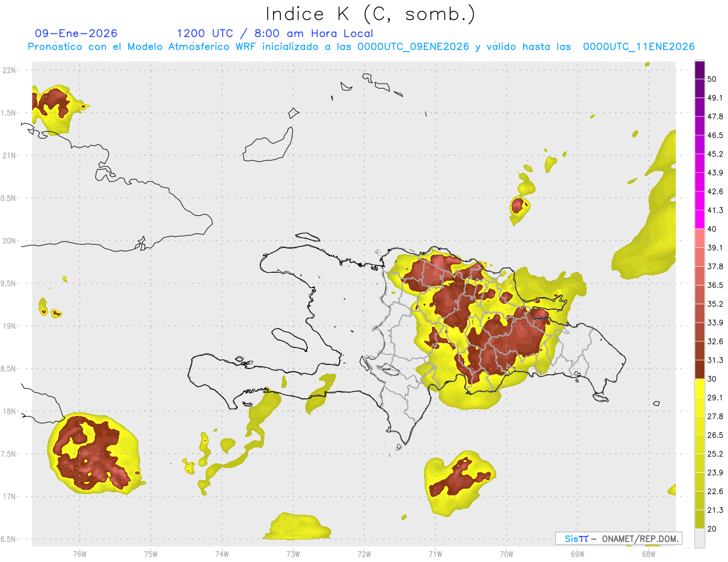
Task: Click the colorbar value '32.6'
Action: 716,341
